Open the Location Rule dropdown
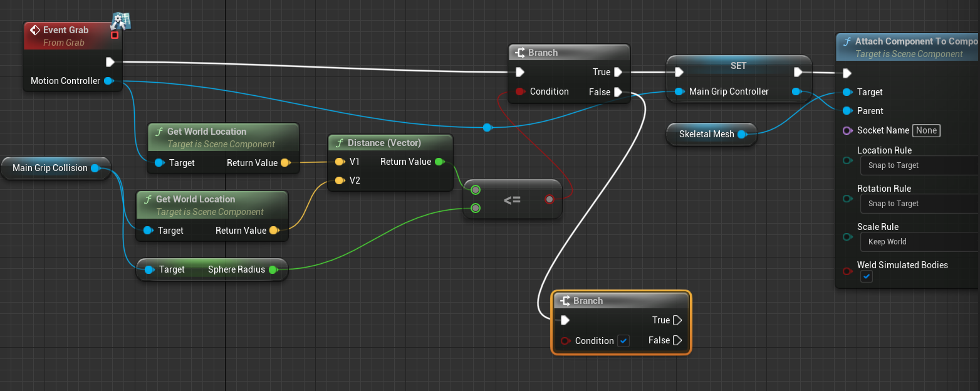 coord(920,165)
